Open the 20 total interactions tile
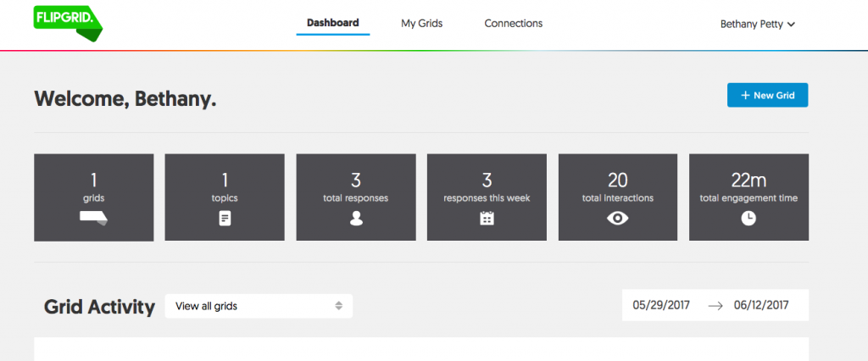Image resolution: width=868 pixels, height=361 pixels. tap(618, 197)
